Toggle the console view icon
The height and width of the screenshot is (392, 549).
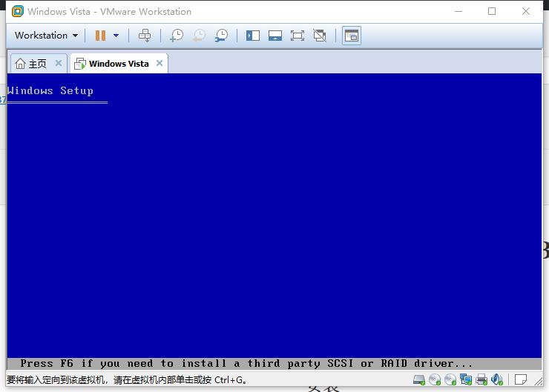coord(352,36)
